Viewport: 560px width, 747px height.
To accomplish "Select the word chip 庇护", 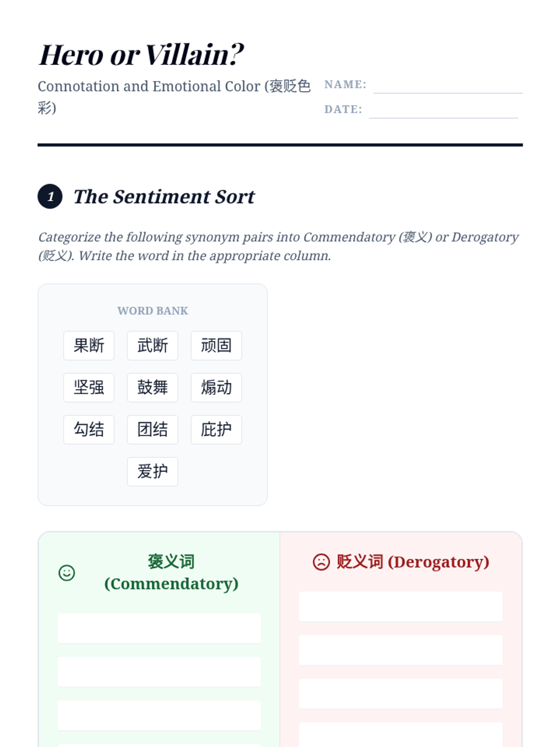I will point(216,430).
